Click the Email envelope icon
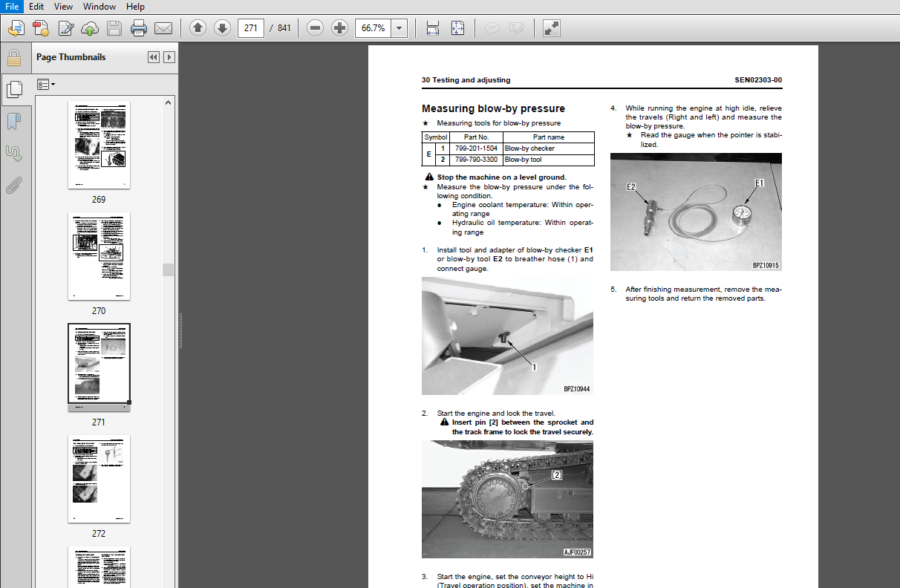This screenshot has width=900, height=588. pyautogui.click(x=163, y=29)
